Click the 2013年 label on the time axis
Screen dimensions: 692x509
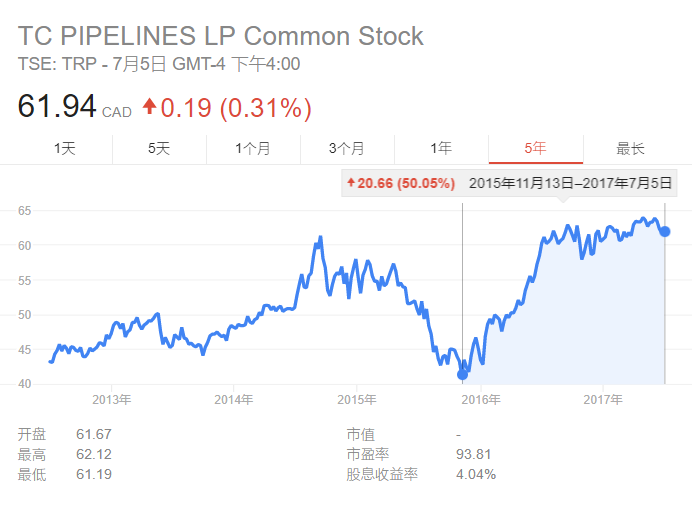pos(111,399)
